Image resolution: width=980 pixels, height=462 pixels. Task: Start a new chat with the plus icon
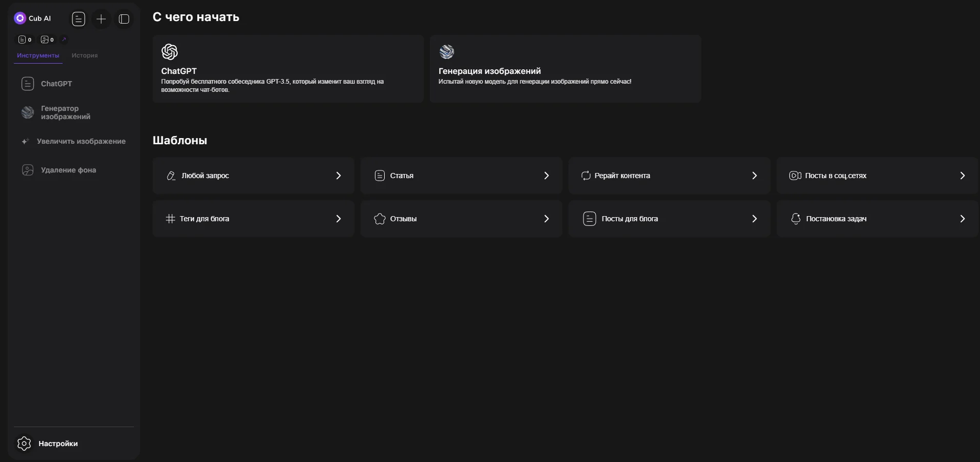[101, 19]
